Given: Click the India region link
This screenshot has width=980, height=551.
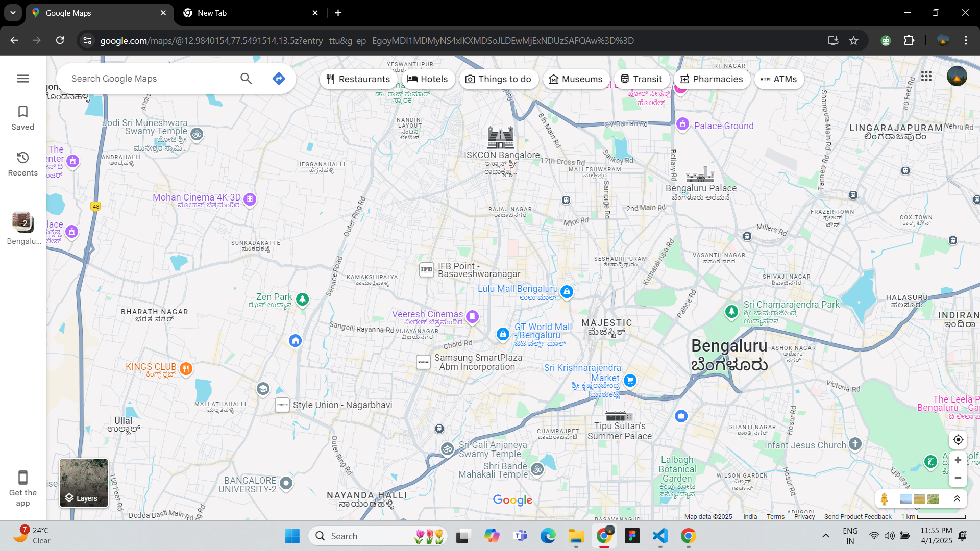Looking at the screenshot, I should (x=750, y=516).
